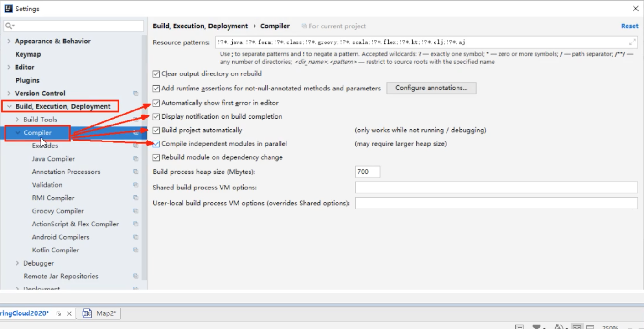The width and height of the screenshot is (644, 329).
Task: Switch to the Map2 tab
Action: pos(106,313)
